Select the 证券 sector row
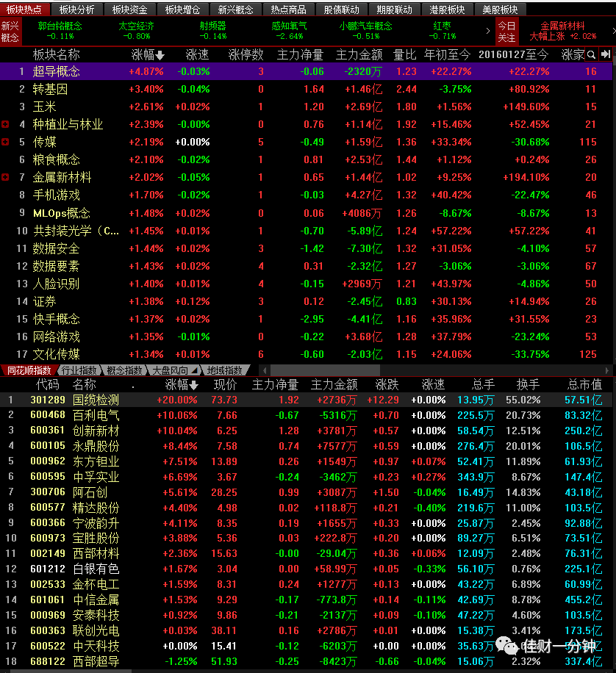616x673 pixels. 306,301
